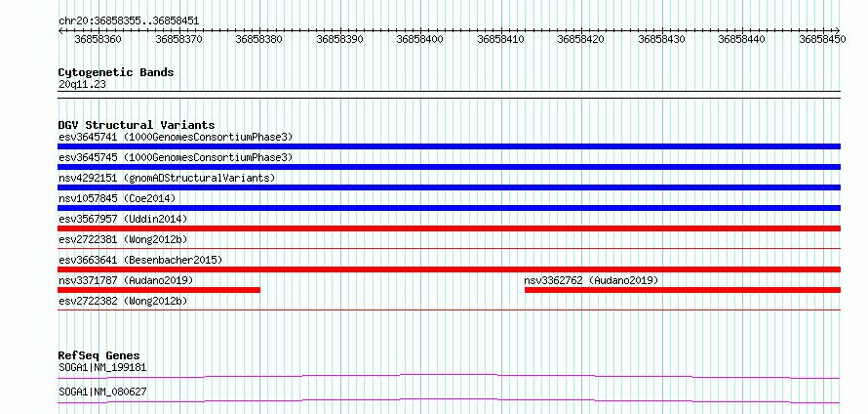
Task: Click the red bar under esv3567957
Action: tap(449, 228)
